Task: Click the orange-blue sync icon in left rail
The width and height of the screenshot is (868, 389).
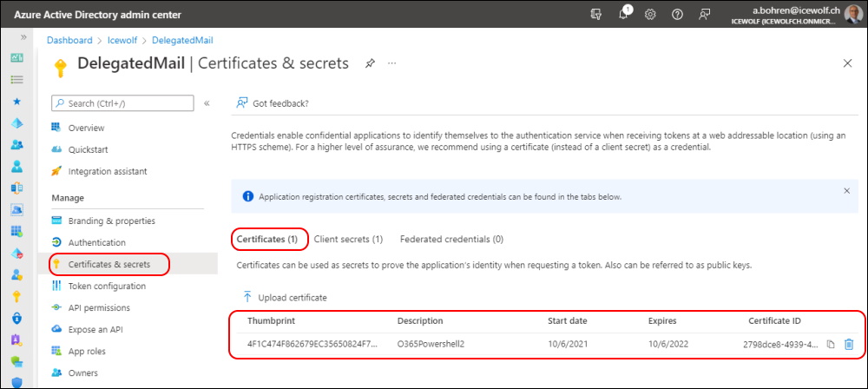Action: (x=17, y=188)
